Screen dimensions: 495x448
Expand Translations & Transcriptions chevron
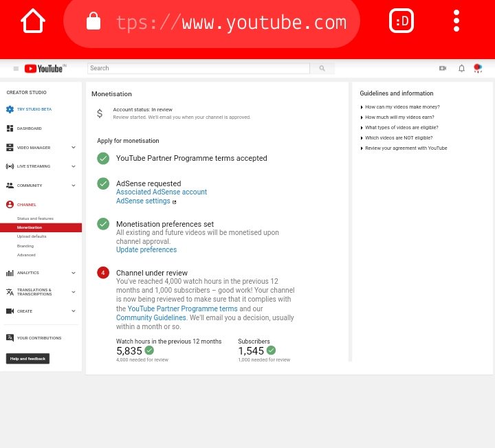point(74,292)
